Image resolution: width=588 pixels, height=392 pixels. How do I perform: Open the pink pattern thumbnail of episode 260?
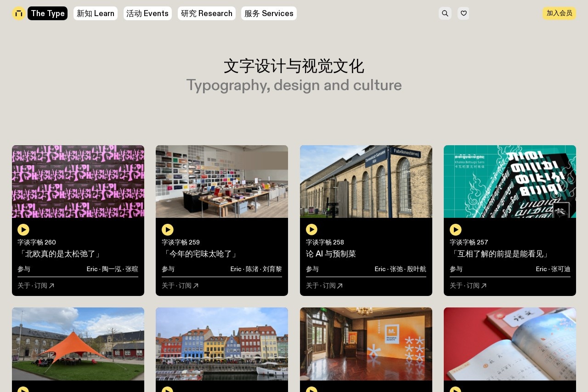tap(78, 182)
